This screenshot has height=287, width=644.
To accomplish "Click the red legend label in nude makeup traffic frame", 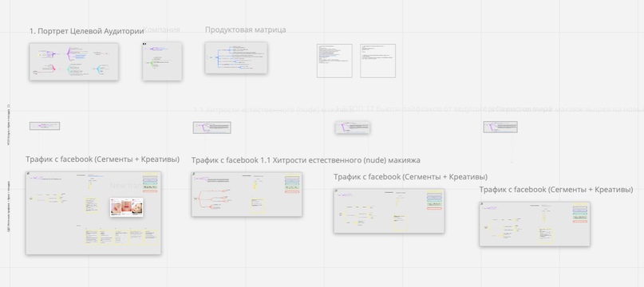I will click(292, 192).
